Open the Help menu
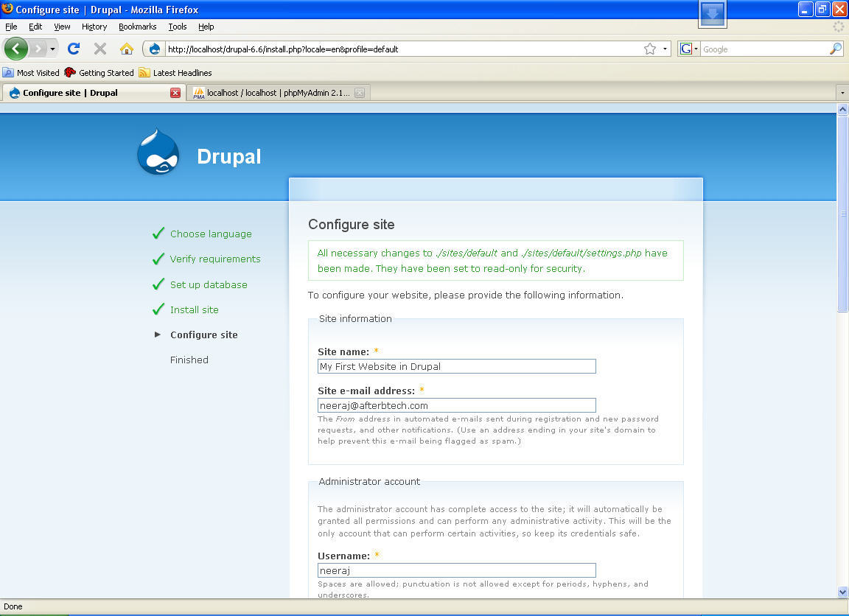Screen dimensions: 849x616 (x=206, y=27)
